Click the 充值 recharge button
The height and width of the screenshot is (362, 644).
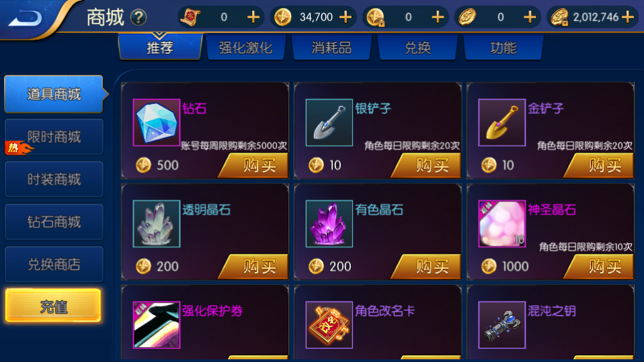[x=53, y=306]
